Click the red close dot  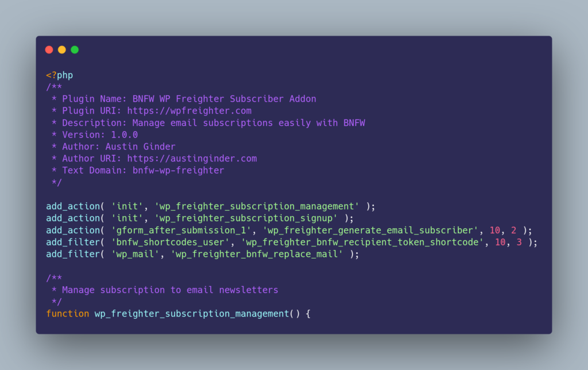(49, 50)
